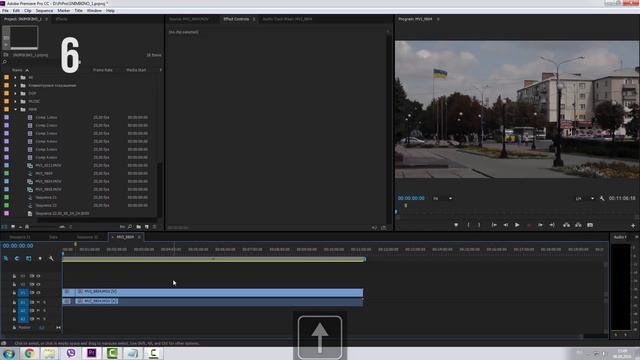The width and height of the screenshot is (640, 360).
Task: Add a marker to the timeline
Action: point(40,258)
